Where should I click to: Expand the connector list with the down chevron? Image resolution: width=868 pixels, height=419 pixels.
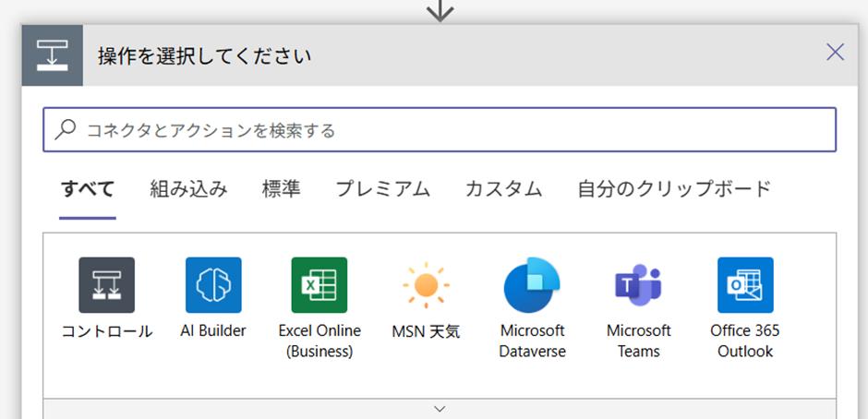coord(440,409)
